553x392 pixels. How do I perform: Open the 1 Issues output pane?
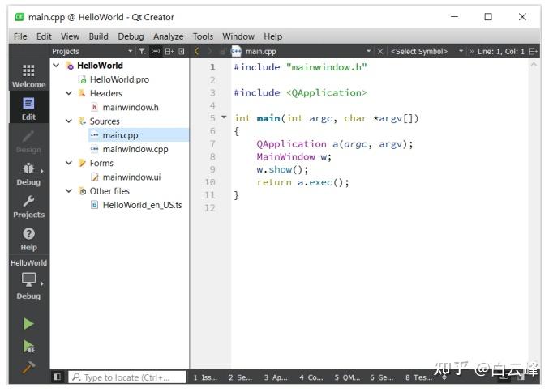pos(205,377)
